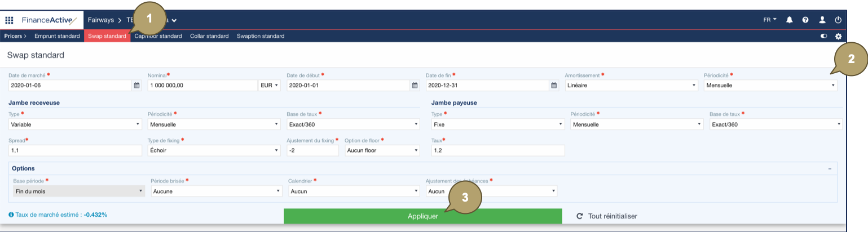Click the power logout icon

838,20
